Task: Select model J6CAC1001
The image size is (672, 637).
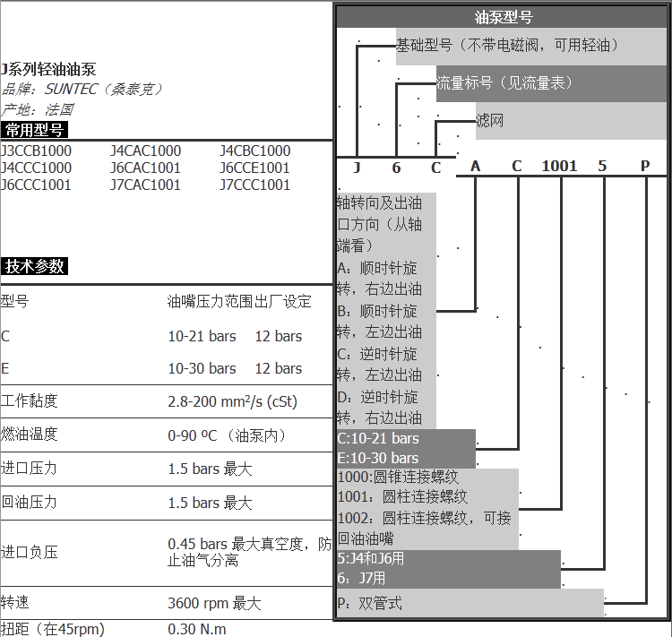Action: (x=145, y=168)
